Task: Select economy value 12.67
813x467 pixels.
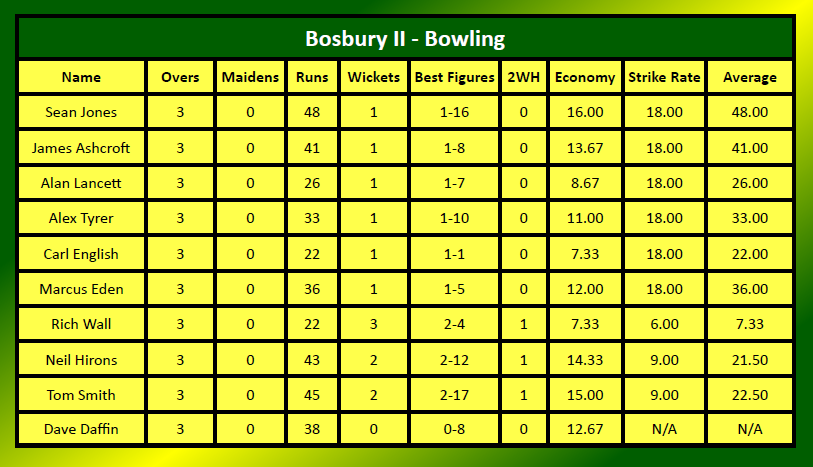Action: pos(585,429)
